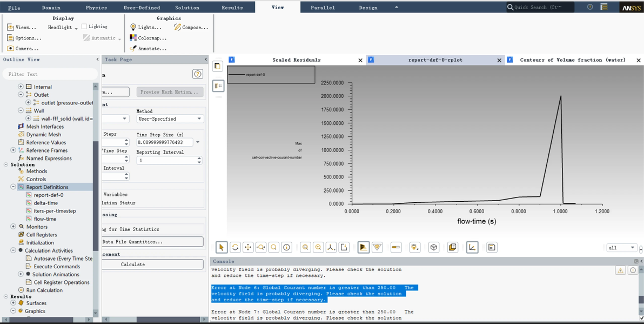Open the Time Step Size unit dropdown arrow
The width and height of the screenshot is (644, 324).
click(x=198, y=142)
